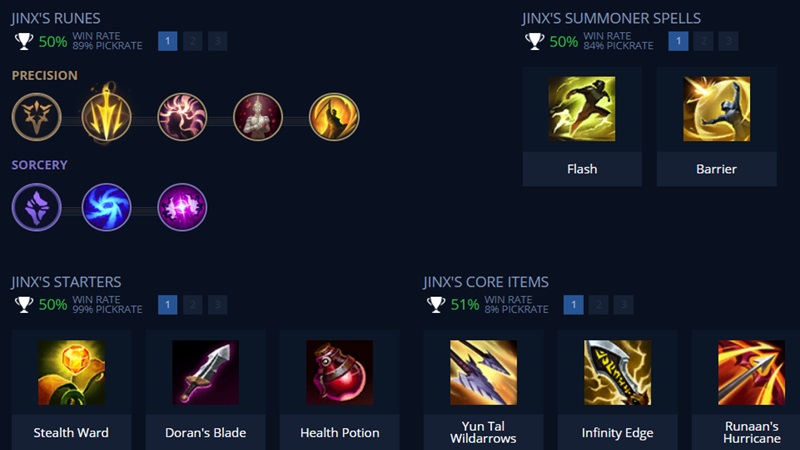Switch Jinx's runes to option 3
800x450 pixels.
[x=218, y=41]
